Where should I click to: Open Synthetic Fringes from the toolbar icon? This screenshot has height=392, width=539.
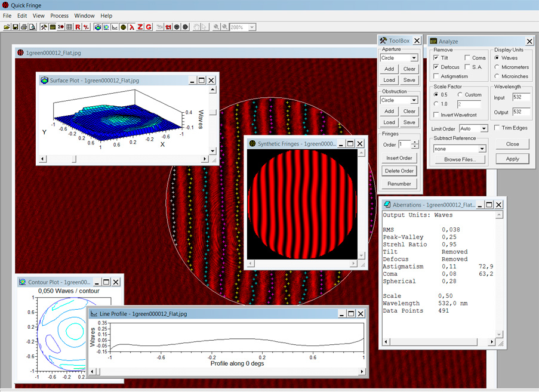pos(124,27)
